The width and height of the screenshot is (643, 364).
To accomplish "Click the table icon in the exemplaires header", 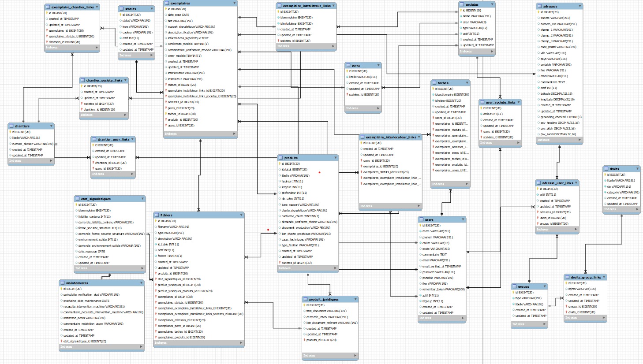I will pyautogui.click(x=167, y=3).
